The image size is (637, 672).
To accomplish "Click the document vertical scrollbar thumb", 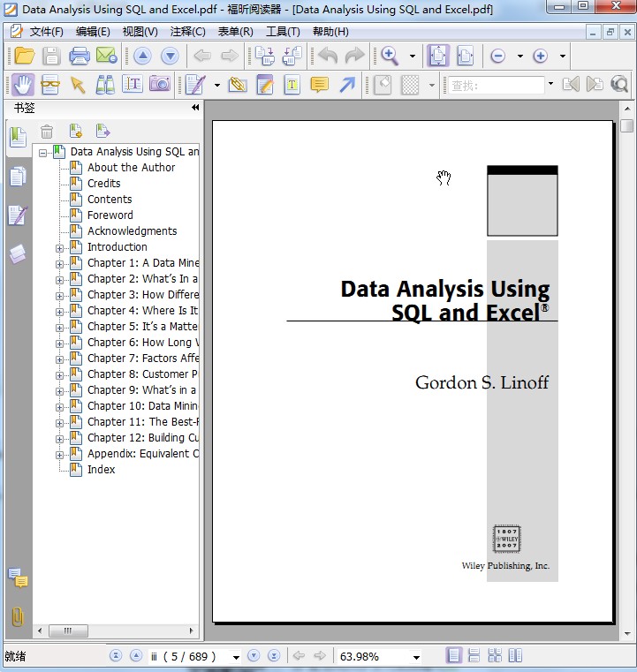I will pyautogui.click(x=626, y=126).
